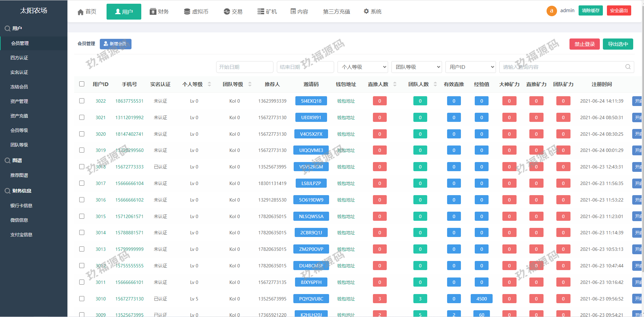Check the box for user 3022
Viewport: 644px width, 317px height.
(82, 101)
